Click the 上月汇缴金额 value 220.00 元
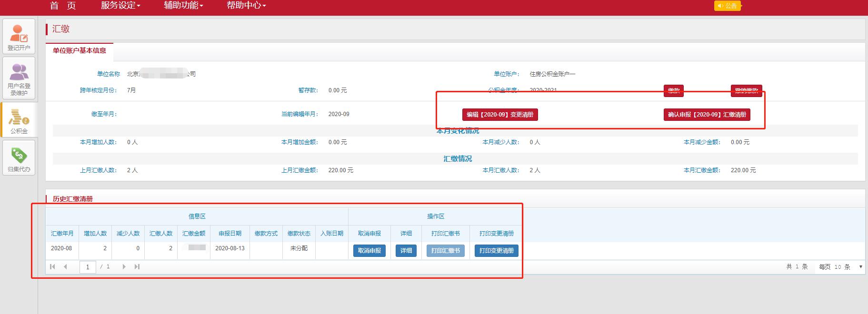The height and width of the screenshot is (314, 868). pyautogui.click(x=341, y=170)
